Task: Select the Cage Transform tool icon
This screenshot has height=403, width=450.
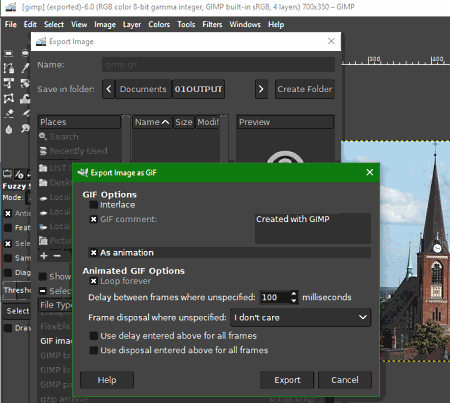Action: (9, 98)
